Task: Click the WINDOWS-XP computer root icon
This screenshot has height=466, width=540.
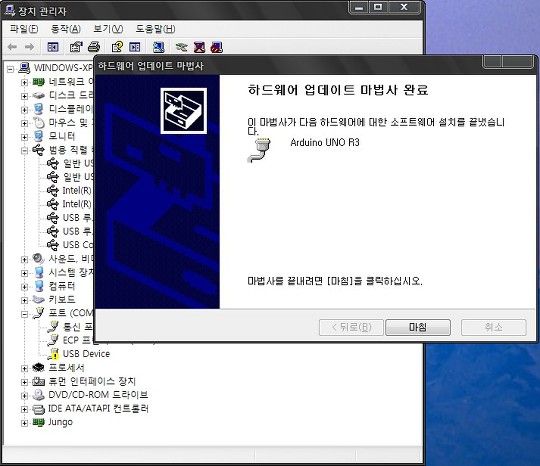Action: (24, 68)
